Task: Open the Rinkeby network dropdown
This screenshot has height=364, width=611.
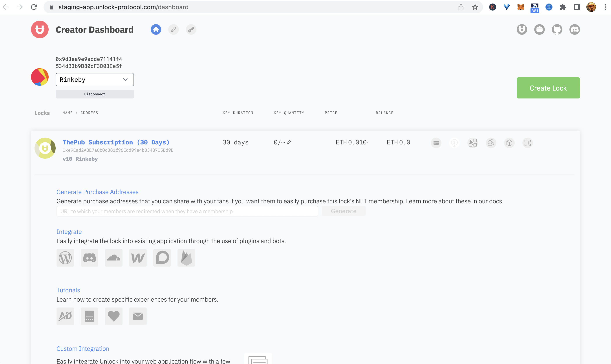Action: [x=95, y=80]
